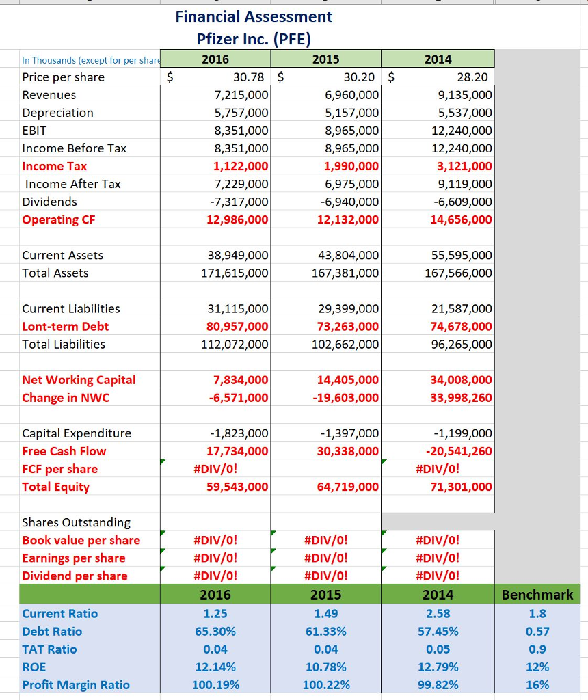Select the empty 2015 FCF per share cell

pyautogui.click(x=326, y=469)
